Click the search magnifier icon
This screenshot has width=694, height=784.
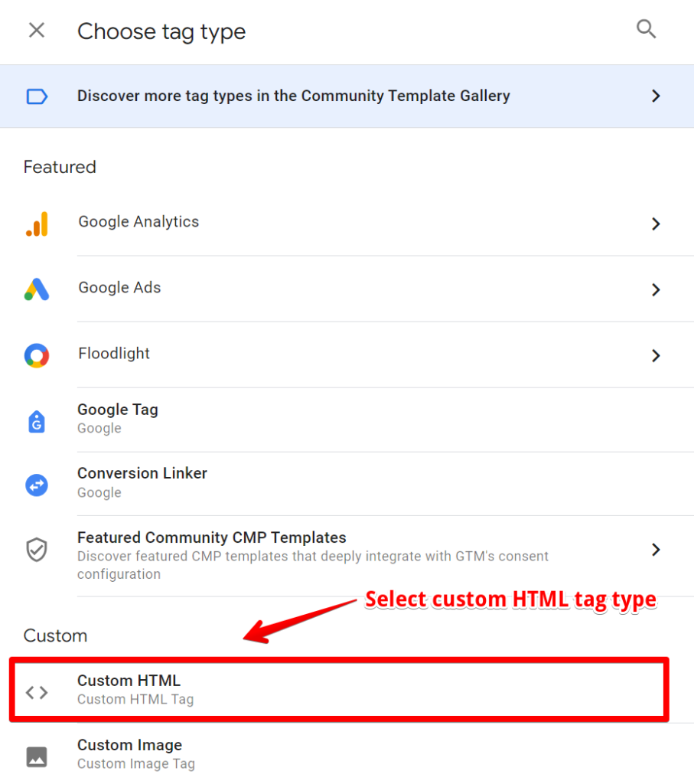646,30
